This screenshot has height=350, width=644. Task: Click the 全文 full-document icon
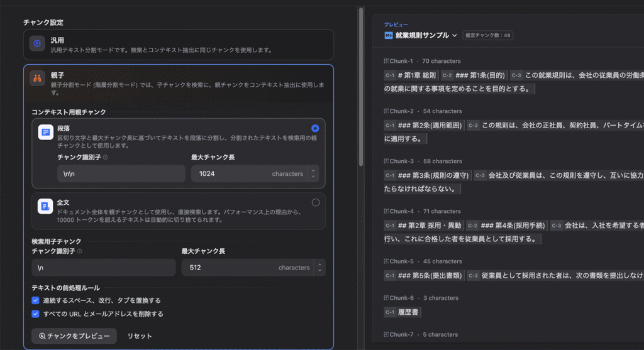point(45,206)
